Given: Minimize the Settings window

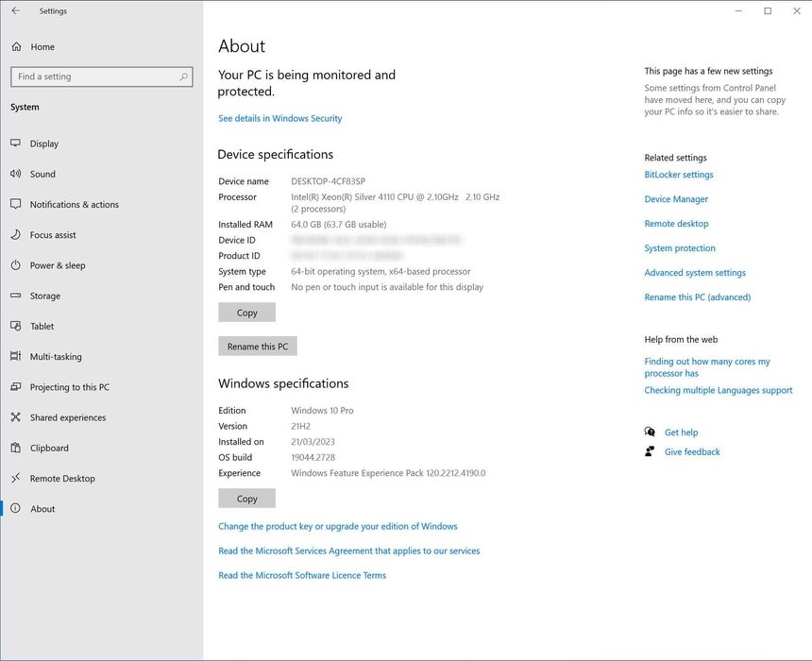Looking at the screenshot, I should [738, 11].
